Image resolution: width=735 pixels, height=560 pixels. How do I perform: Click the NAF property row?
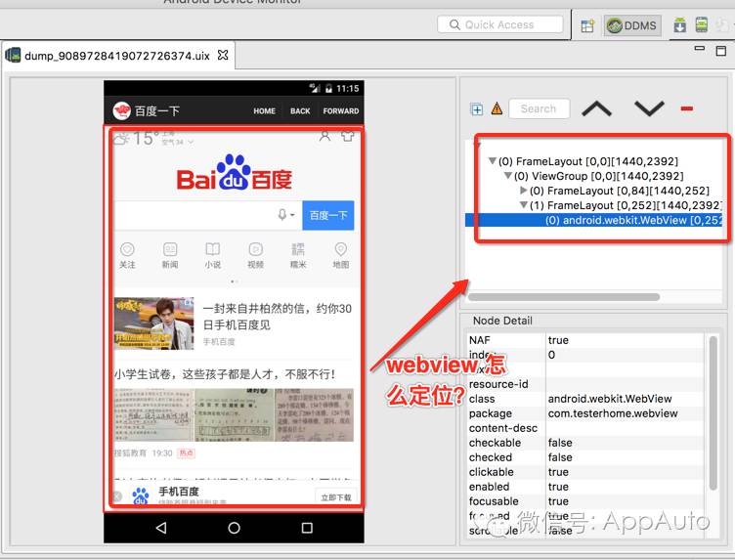pos(585,340)
